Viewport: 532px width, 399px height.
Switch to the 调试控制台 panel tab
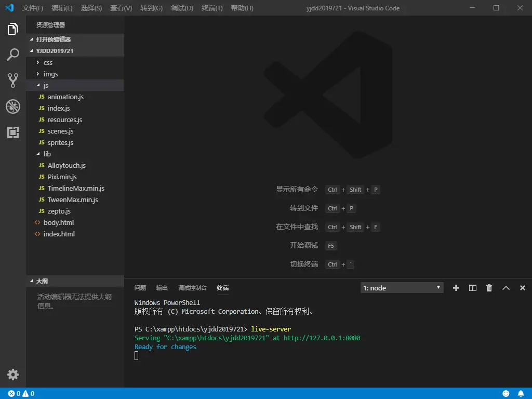pos(192,288)
